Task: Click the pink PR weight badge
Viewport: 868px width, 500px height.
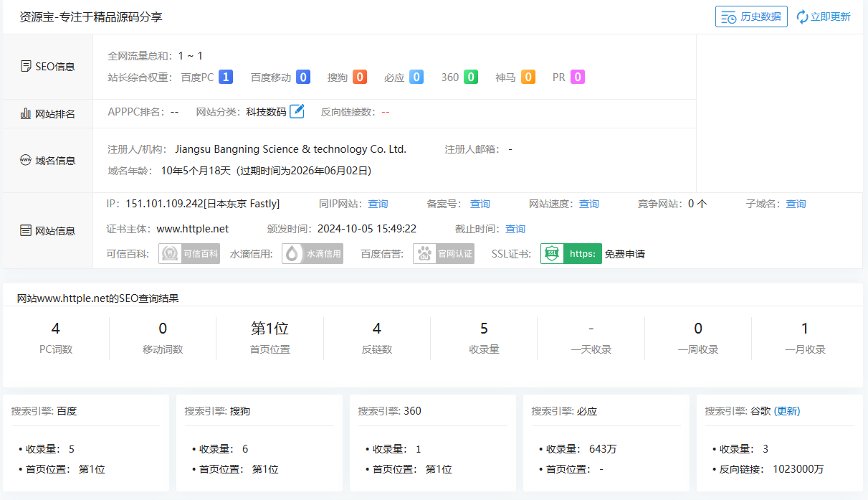Action: [x=578, y=77]
